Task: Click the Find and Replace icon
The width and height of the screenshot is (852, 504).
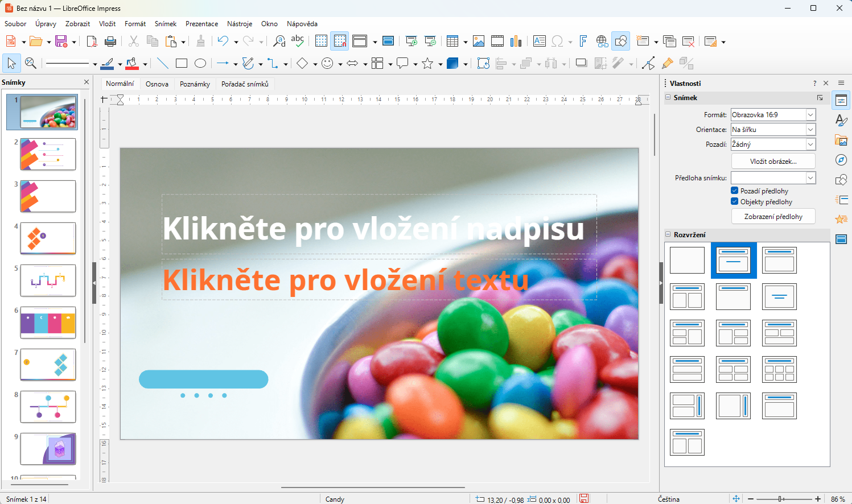Action: click(x=279, y=41)
